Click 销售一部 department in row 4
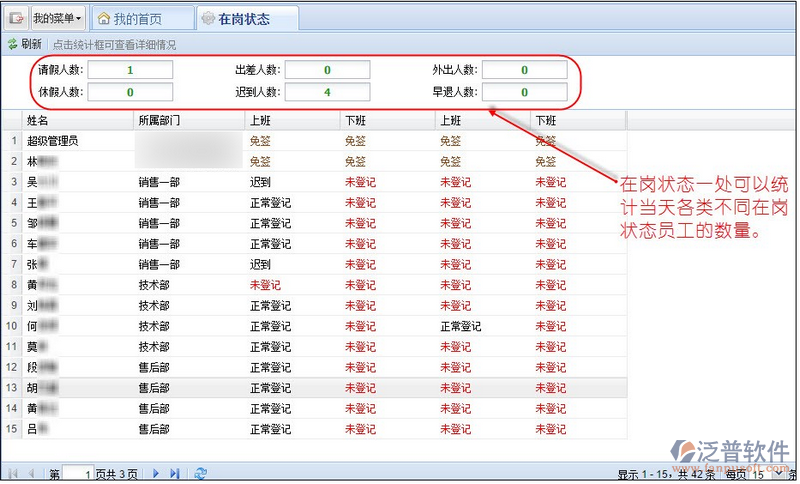Screen dimensions: 800x484 pyautogui.click(x=159, y=203)
